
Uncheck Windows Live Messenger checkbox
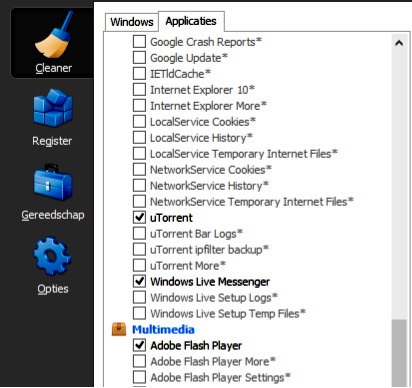[139, 281]
